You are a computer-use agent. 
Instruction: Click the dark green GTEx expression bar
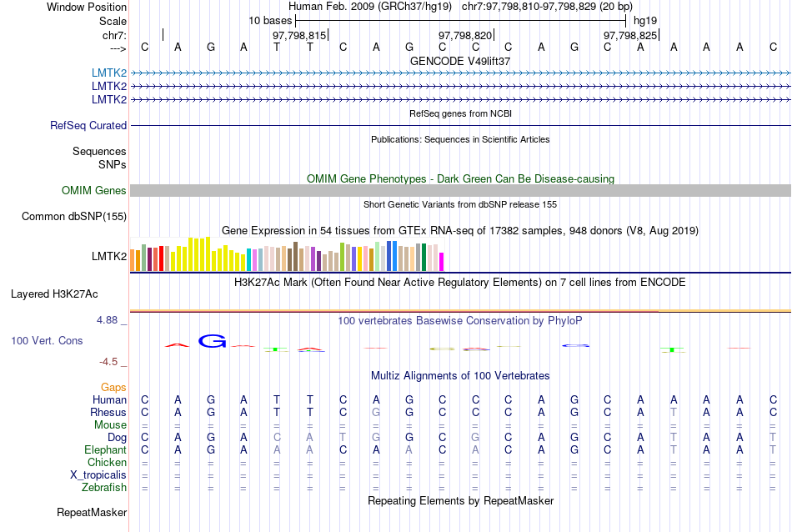[x=424, y=257]
